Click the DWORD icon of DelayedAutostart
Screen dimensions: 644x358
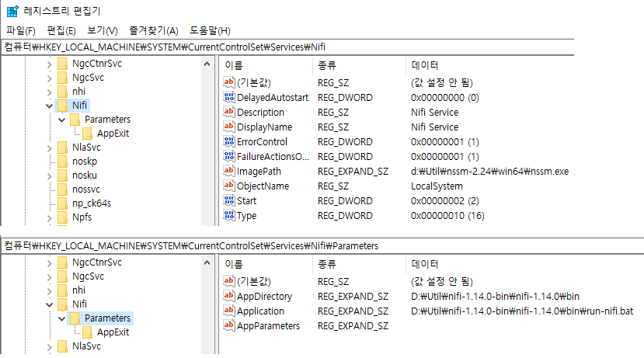(x=228, y=97)
